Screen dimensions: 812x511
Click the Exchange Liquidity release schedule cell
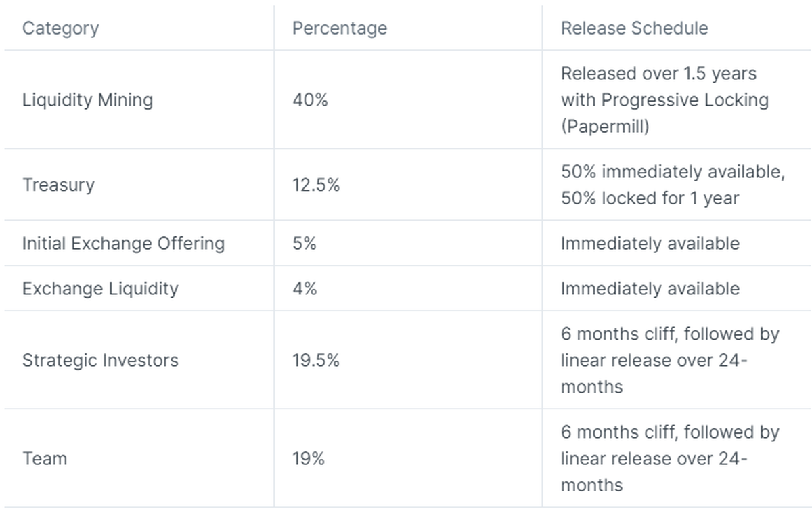click(x=650, y=288)
